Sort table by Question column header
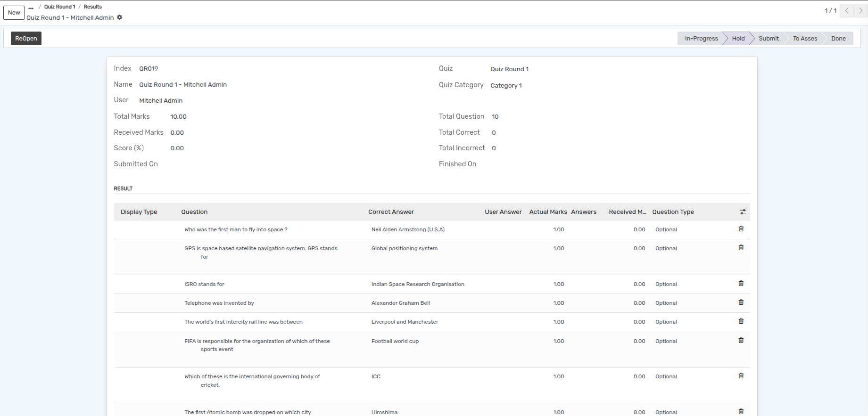Viewport: 868px width, 416px height. [194, 212]
